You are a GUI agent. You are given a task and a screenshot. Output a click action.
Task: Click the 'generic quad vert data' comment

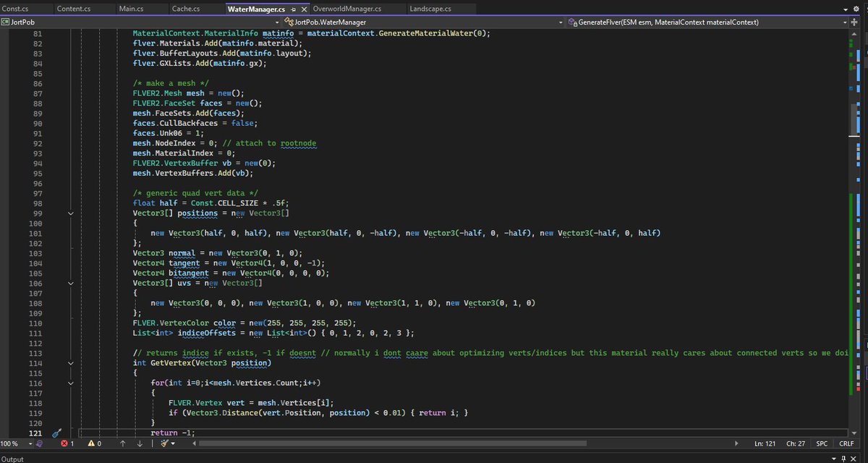coord(195,193)
